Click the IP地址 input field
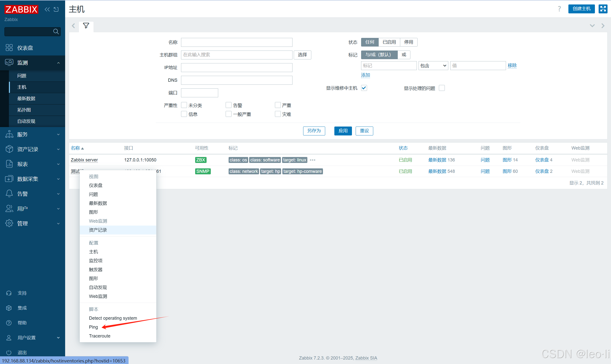This screenshot has height=364, width=611. [x=236, y=68]
